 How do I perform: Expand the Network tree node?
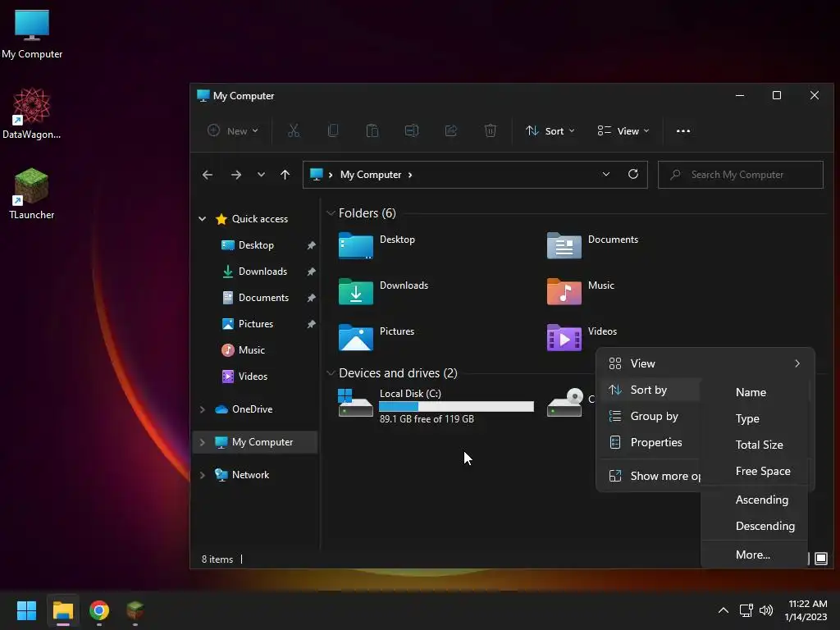(202, 475)
